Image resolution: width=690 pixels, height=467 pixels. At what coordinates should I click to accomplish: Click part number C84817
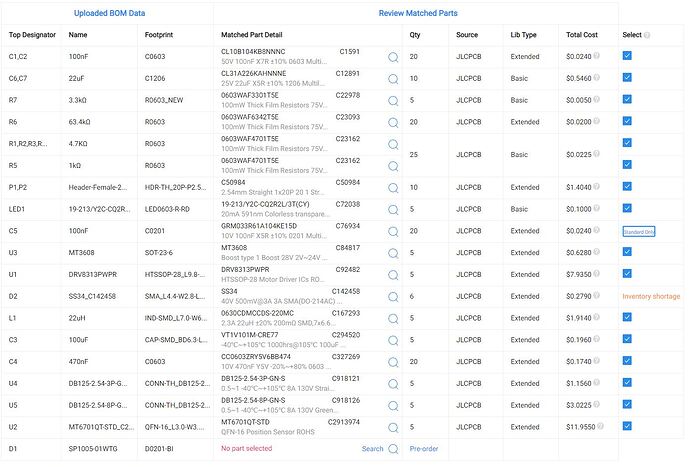[x=348, y=248]
